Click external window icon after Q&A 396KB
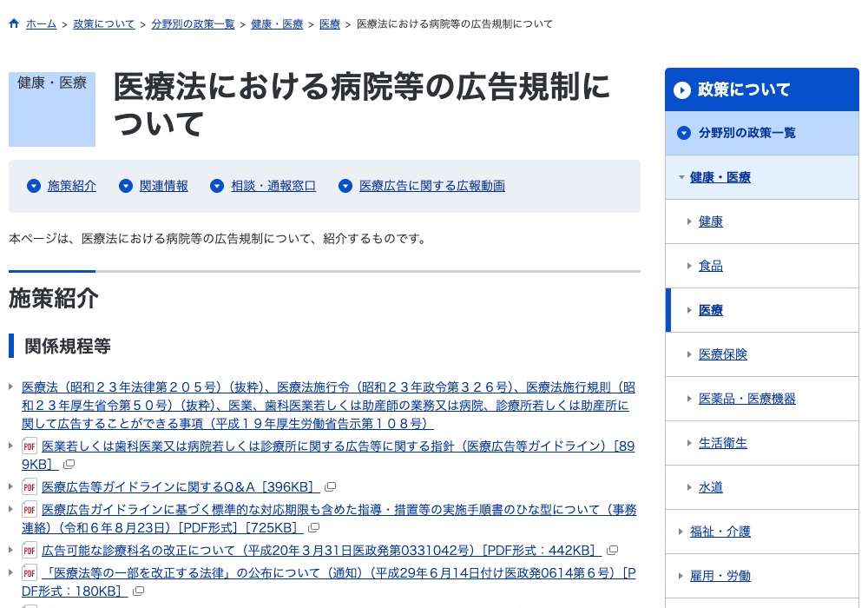Viewport: 868px width, 608px height. tap(331, 486)
